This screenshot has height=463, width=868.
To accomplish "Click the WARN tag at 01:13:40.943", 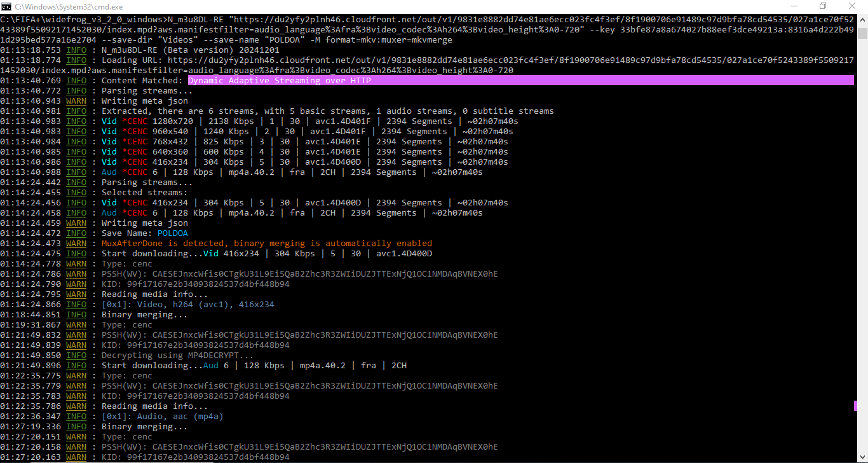I will [76, 100].
